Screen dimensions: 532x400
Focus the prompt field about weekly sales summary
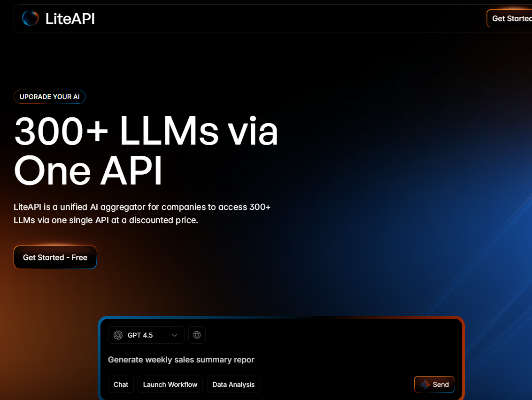pyautogui.click(x=181, y=360)
